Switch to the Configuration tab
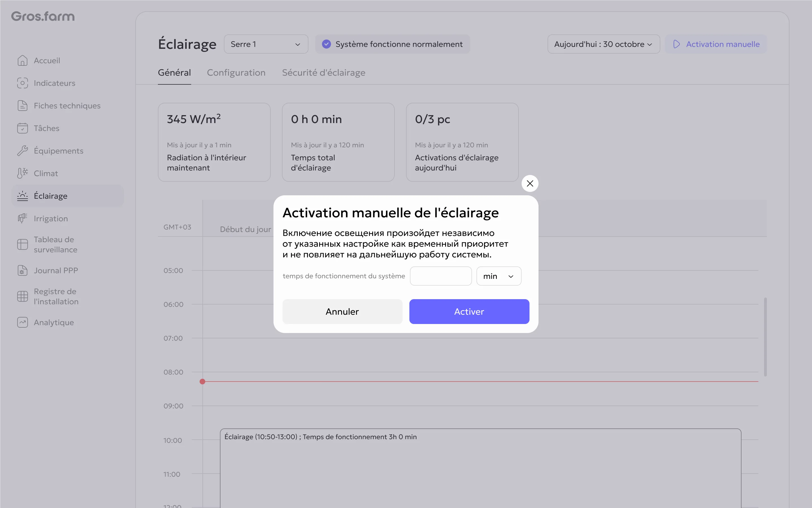Image resolution: width=812 pixels, height=508 pixels. [x=236, y=73]
